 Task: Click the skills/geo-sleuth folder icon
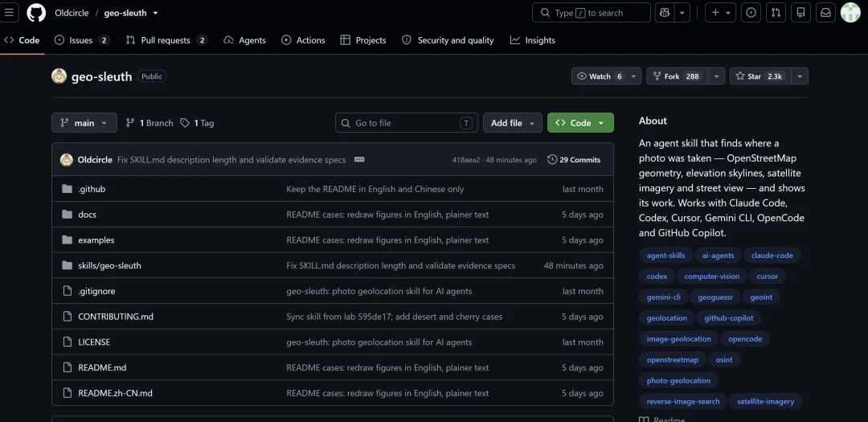68,265
